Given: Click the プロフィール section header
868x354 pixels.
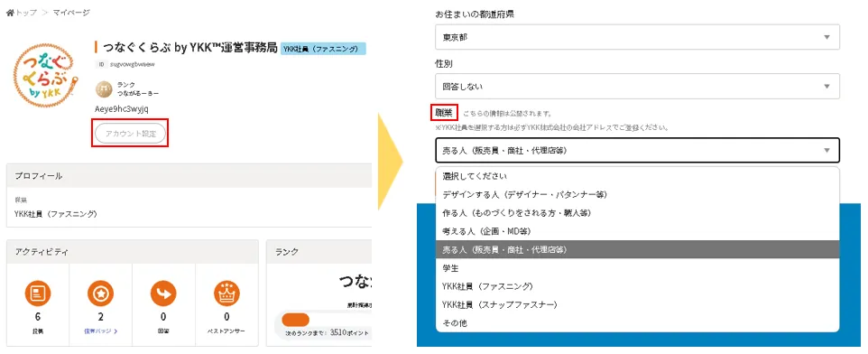Looking at the screenshot, I should pyautogui.click(x=189, y=175).
